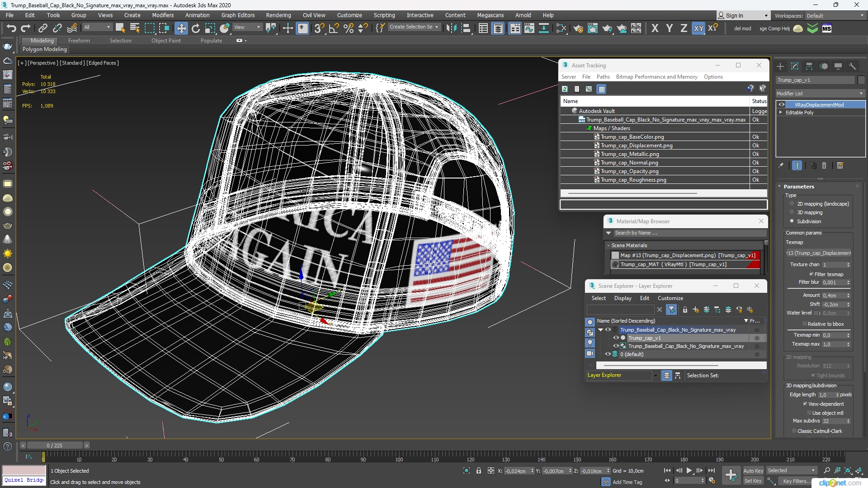This screenshot has height=488, width=868.
Task: Click the Redo arrow in the main toolbar
Action: (26, 28)
